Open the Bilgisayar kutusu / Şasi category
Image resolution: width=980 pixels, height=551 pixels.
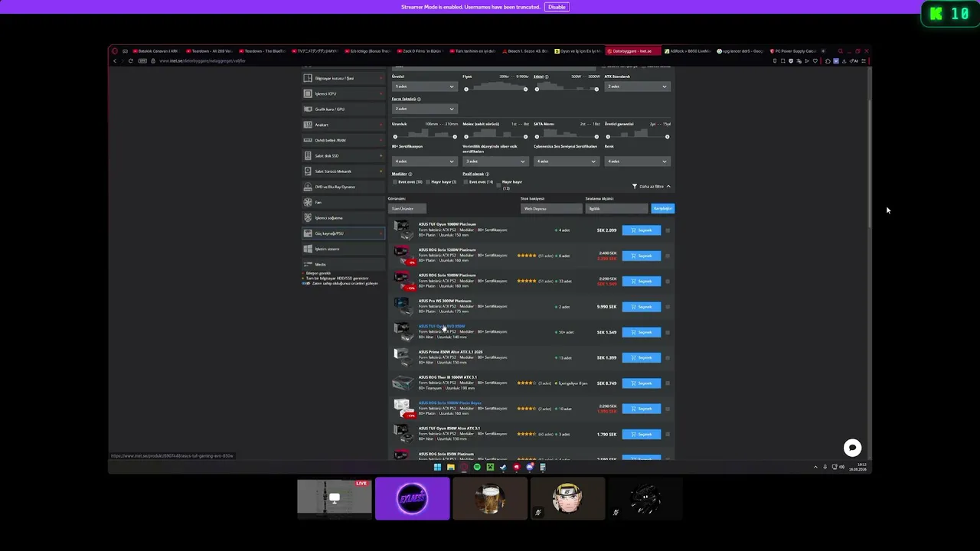(x=343, y=78)
